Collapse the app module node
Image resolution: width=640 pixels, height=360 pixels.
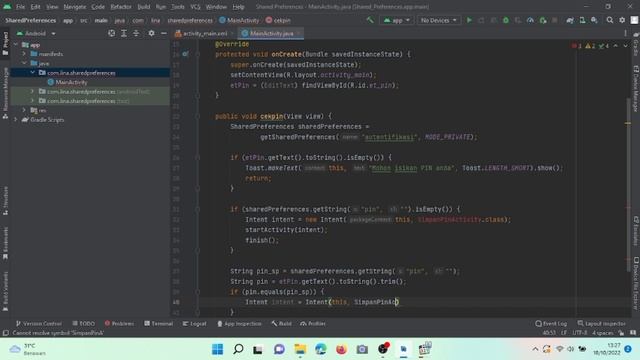16,44
